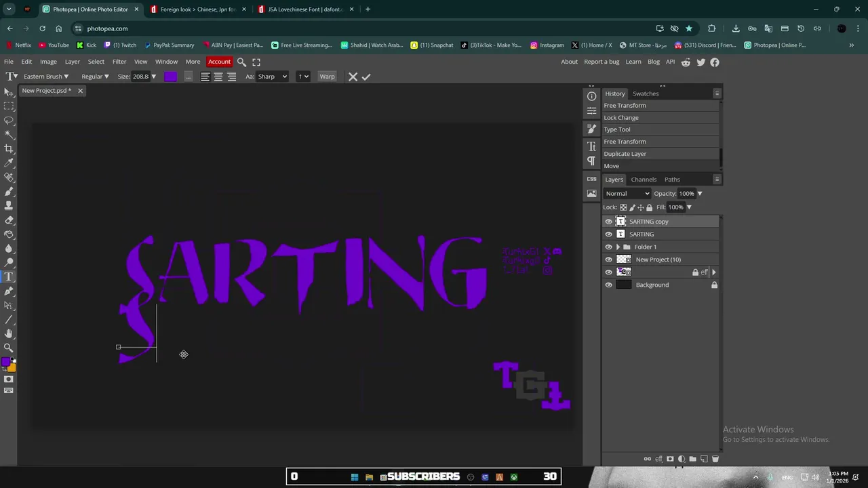Screen dimensions: 868x488
Task: Hide the SARTING copy layer
Action: pos(608,222)
